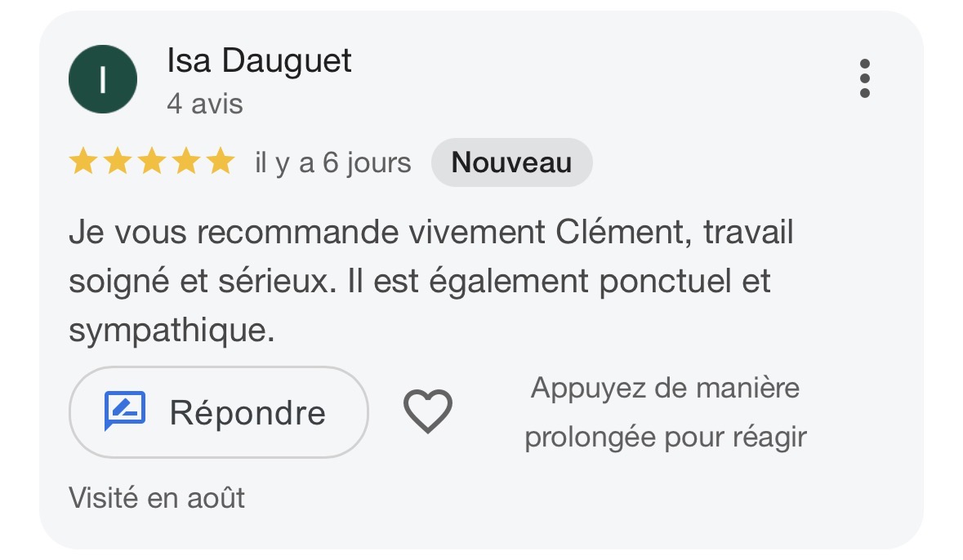This screenshot has width=963, height=560.
Task: Select the third yellow star
Action: (152, 162)
